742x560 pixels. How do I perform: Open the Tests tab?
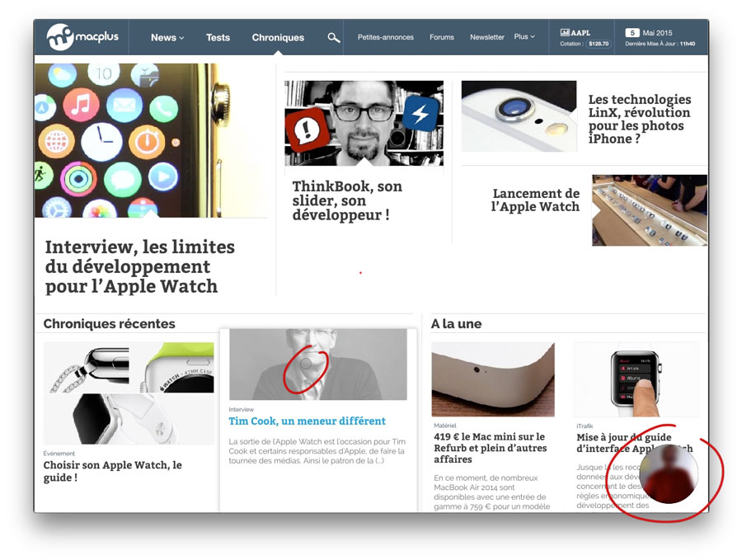click(x=218, y=37)
